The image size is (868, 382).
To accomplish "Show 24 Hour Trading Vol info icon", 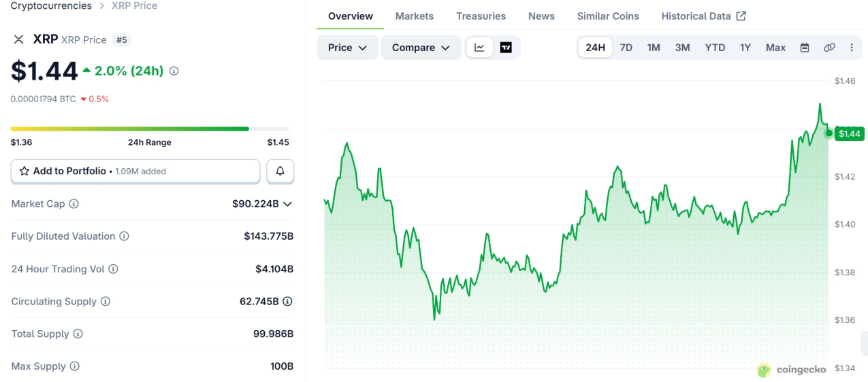I will pos(113,269).
